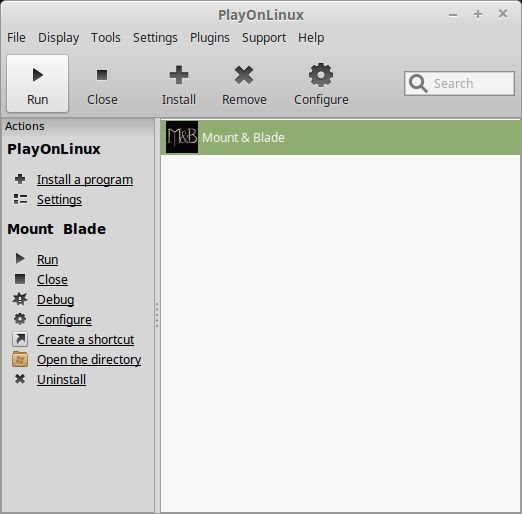Click the Uninstall link
Screen dimensions: 522x514
(x=62, y=379)
